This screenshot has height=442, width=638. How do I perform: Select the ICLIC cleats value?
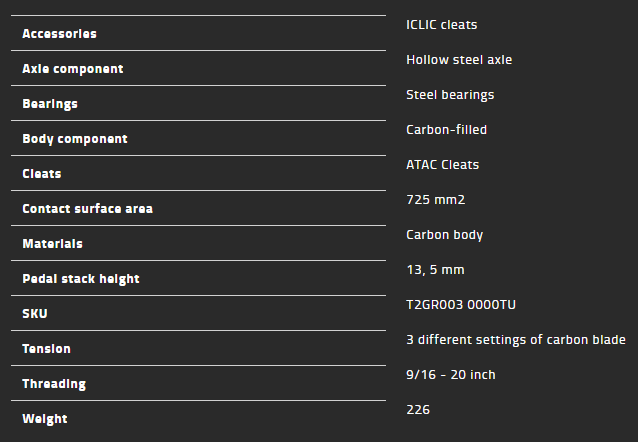(x=441, y=24)
